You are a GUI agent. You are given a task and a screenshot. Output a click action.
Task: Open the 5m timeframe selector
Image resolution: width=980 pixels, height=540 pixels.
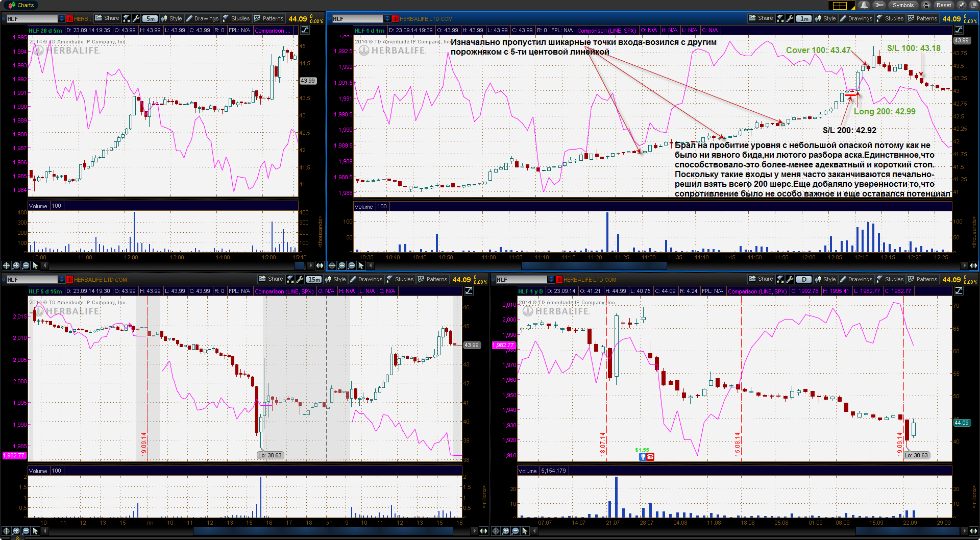pos(150,19)
